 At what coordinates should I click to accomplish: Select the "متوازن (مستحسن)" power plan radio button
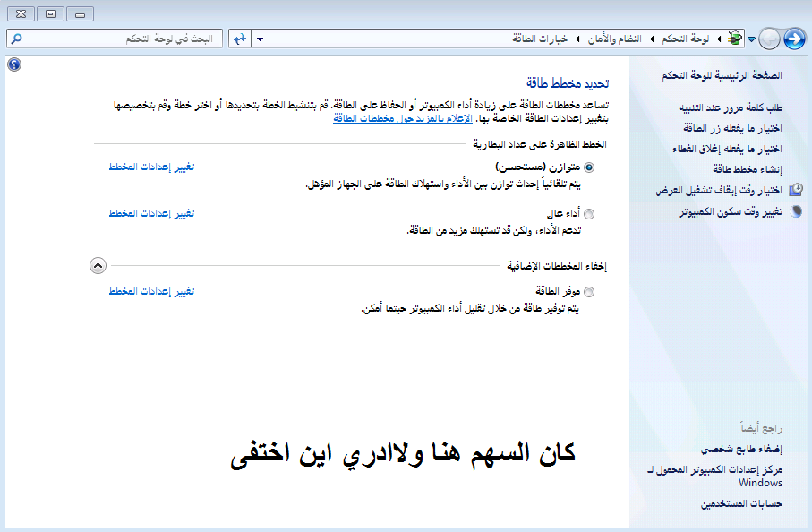point(589,167)
